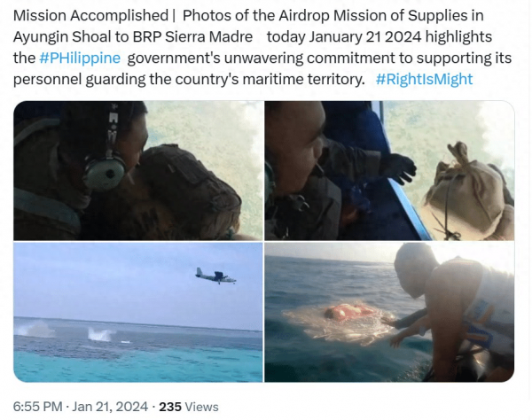Screen dimensions: 532x420
Task: Click the green headset earcup
Action: pos(105,173)
